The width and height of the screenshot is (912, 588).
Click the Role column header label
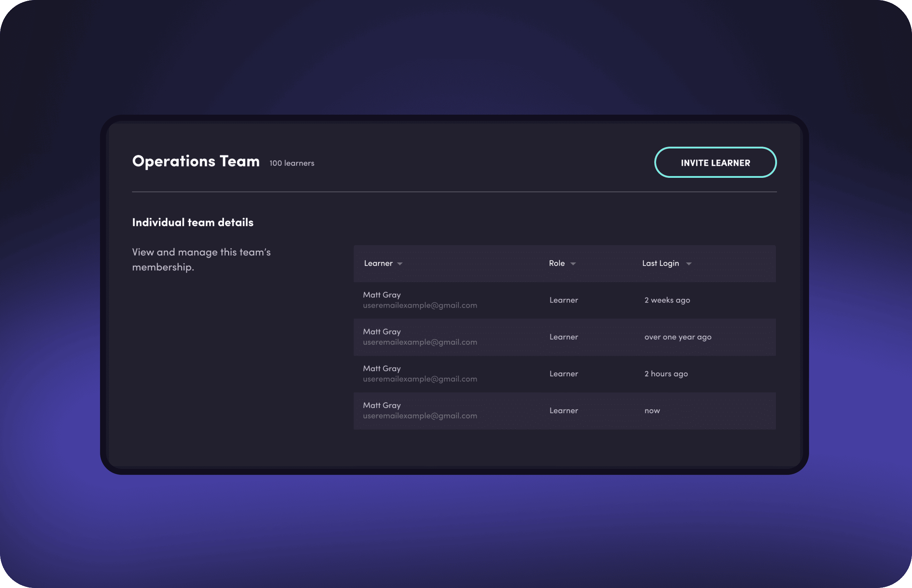(x=557, y=263)
